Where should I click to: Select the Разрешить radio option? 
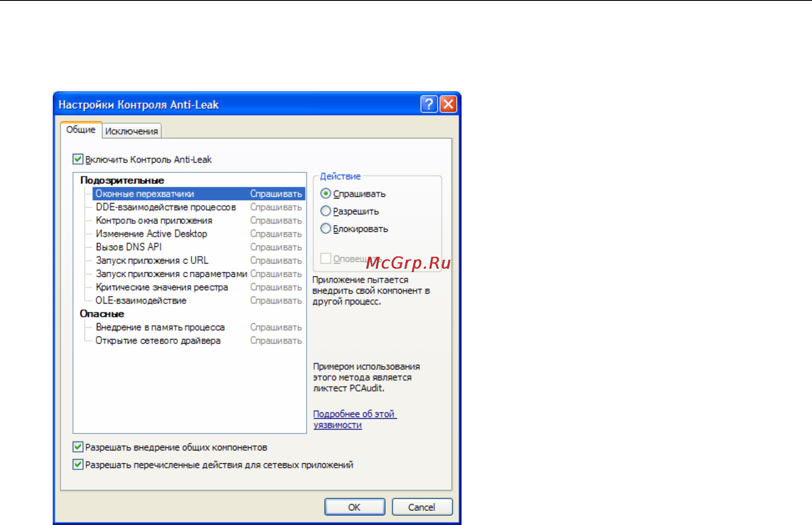tap(326, 211)
